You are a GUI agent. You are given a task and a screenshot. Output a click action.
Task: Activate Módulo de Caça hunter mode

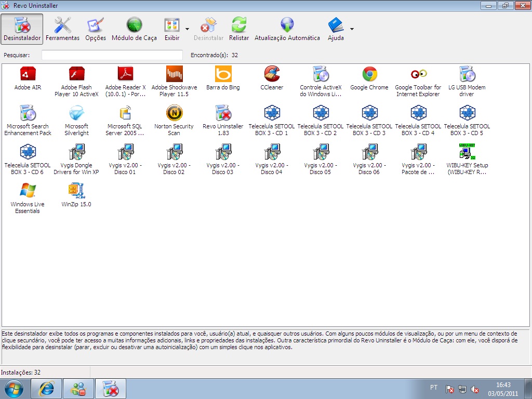(134, 29)
